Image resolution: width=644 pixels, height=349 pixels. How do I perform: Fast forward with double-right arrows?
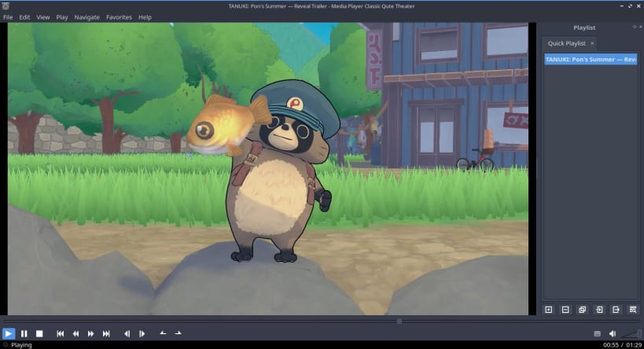pos(90,333)
